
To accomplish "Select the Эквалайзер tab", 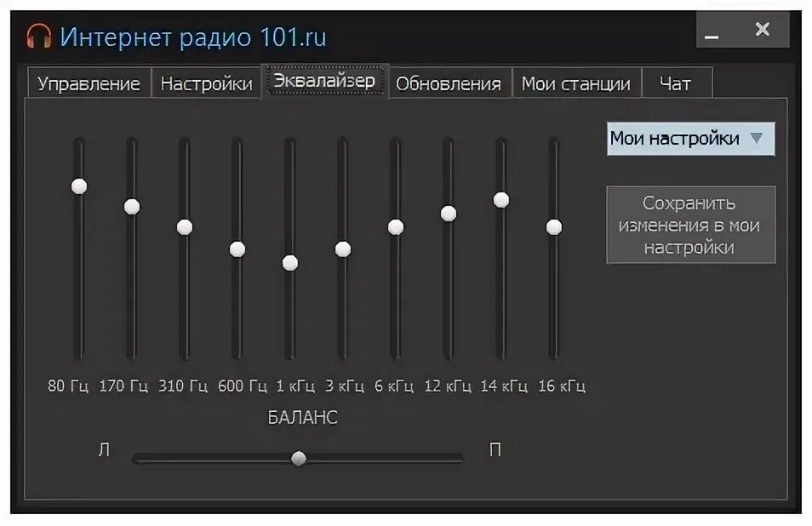I will (324, 81).
